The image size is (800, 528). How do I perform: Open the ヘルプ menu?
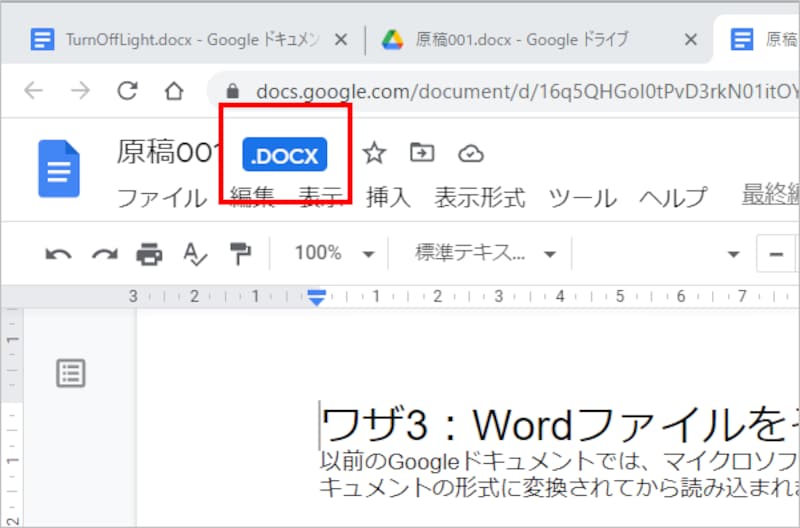click(673, 197)
